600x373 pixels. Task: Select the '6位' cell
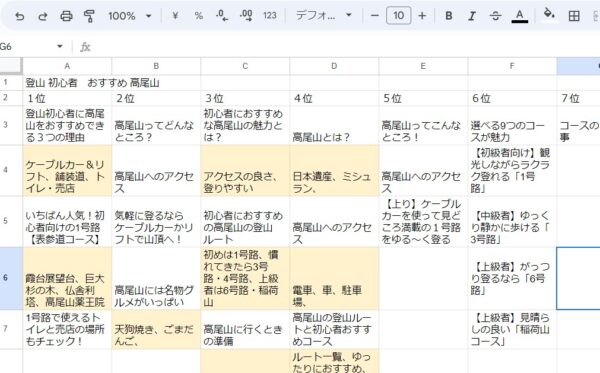(512, 98)
